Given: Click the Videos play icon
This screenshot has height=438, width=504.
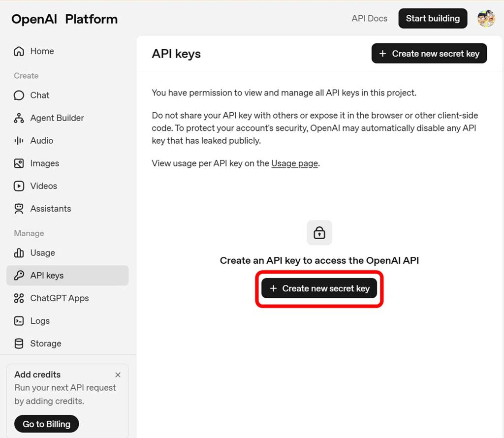Looking at the screenshot, I should coord(19,186).
